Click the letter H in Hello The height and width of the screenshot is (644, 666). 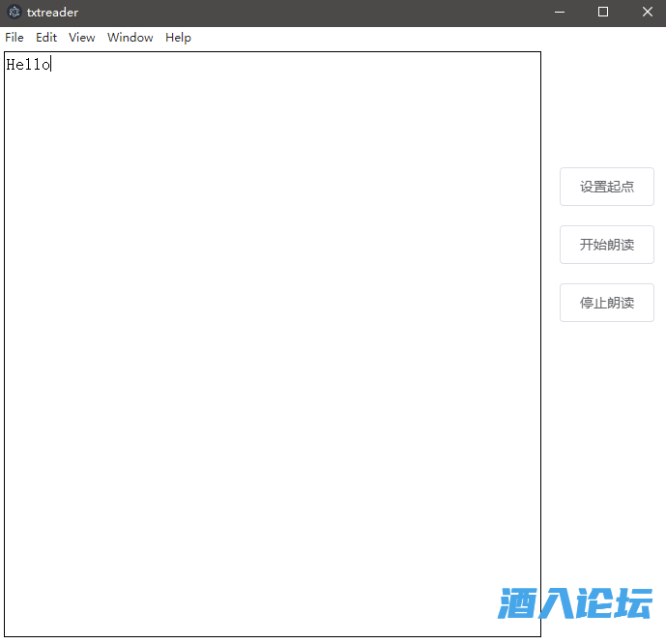(x=11, y=65)
